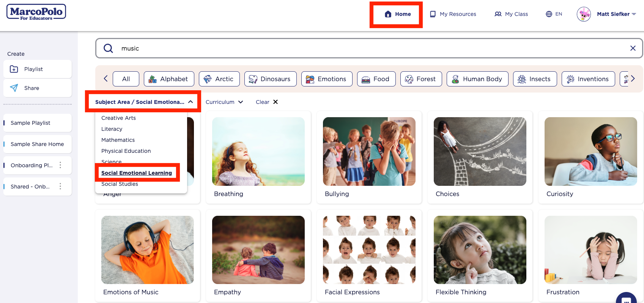
Task: Choose Physical Education subject
Action: click(126, 151)
